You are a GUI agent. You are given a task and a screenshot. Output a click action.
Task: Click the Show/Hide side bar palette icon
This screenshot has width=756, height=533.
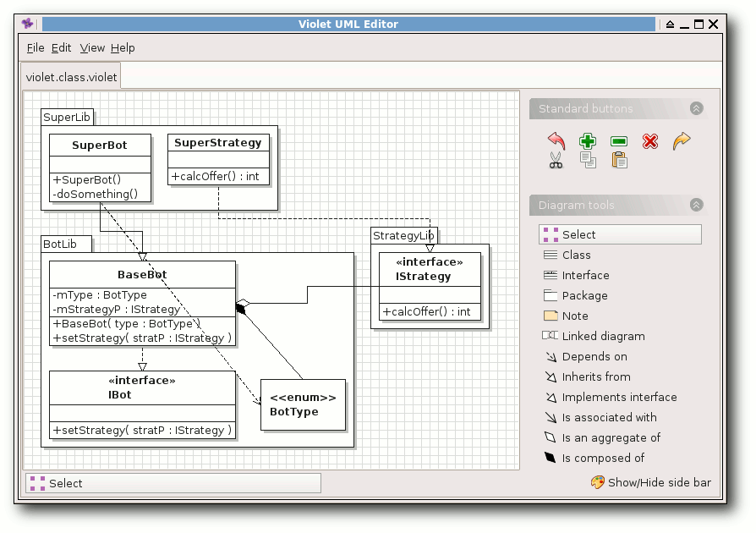tap(597, 482)
